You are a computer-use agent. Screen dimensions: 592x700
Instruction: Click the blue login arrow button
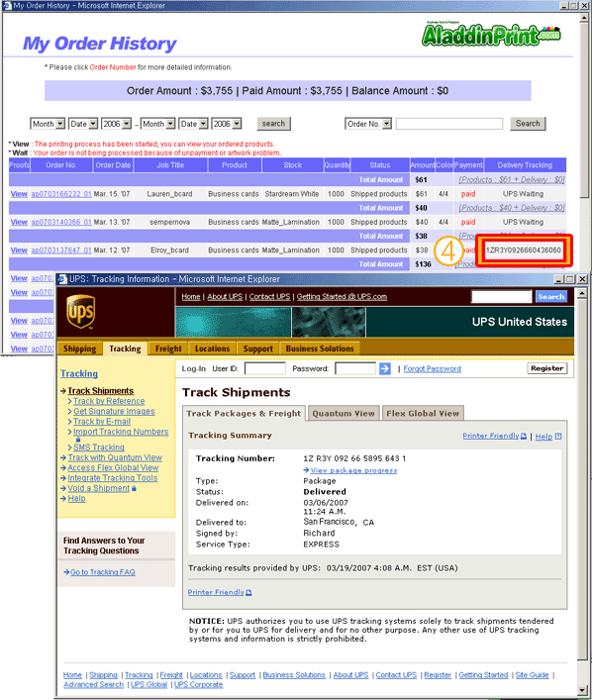385,368
